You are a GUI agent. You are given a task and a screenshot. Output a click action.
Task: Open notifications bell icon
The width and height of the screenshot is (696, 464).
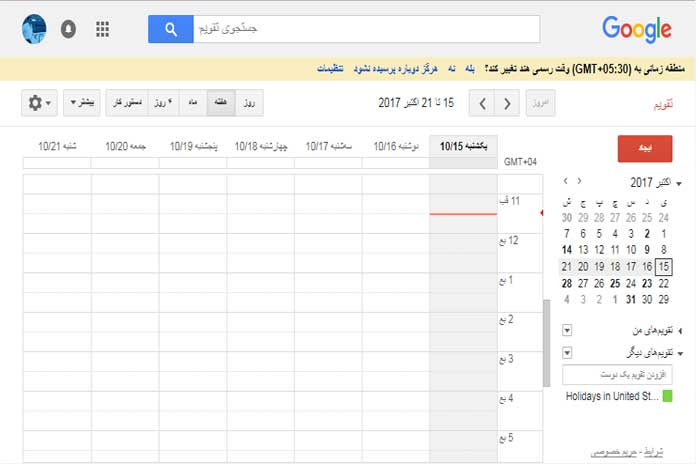68,29
